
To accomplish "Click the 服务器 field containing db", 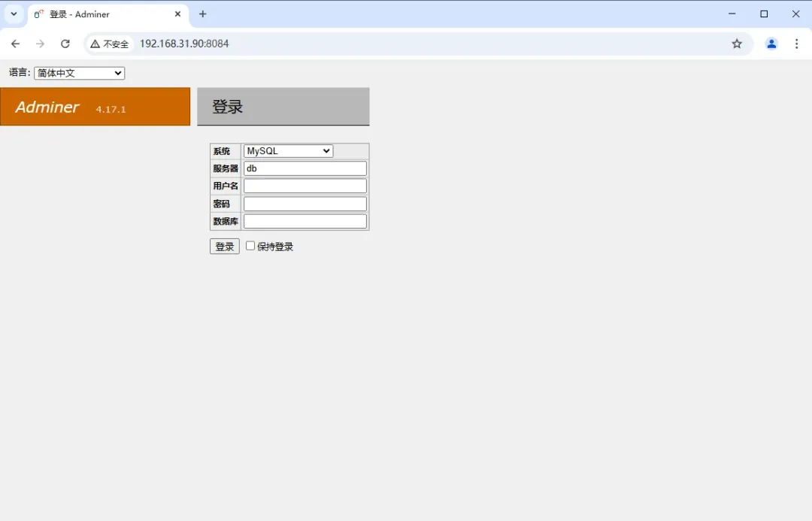I will [x=304, y=168].
